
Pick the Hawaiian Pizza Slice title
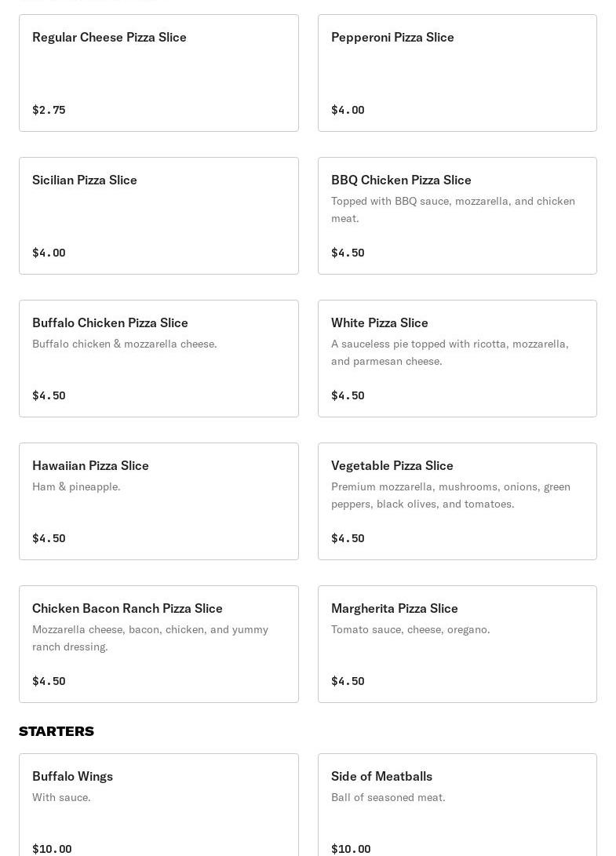90,465
